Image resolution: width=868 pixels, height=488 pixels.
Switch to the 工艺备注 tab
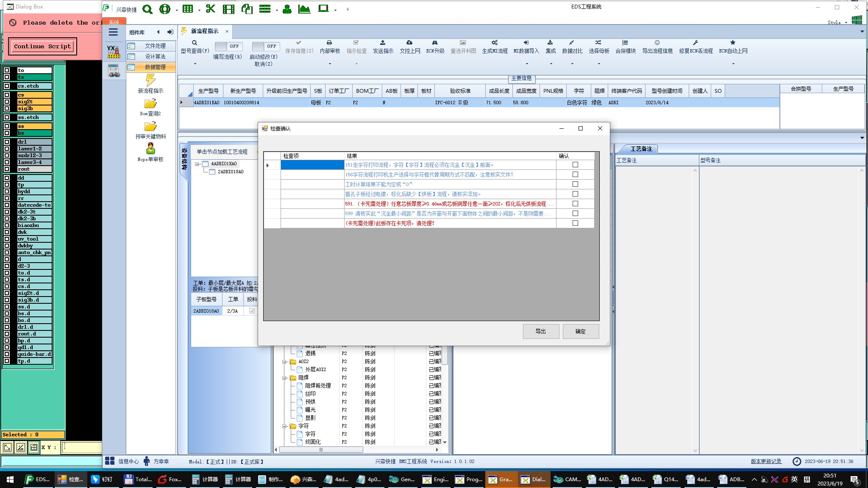[640, 149]
